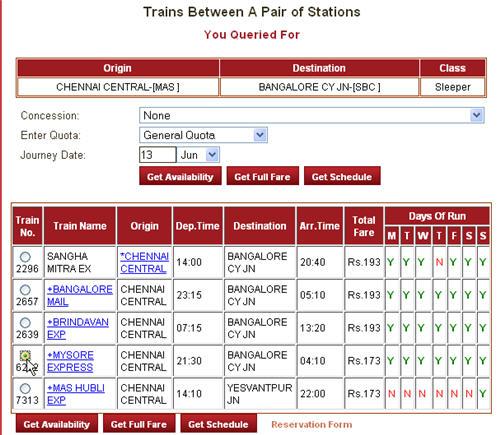Screen dimensions: 500x435
Task: Select radio button for train 7313
Action: tap(25, 388)
